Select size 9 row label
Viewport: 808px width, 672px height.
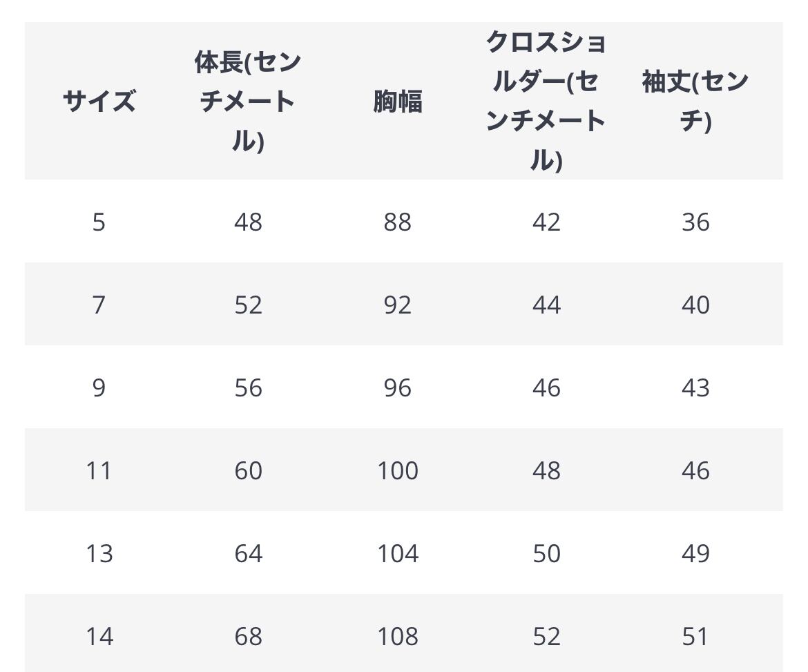click(x=99, y=387)
